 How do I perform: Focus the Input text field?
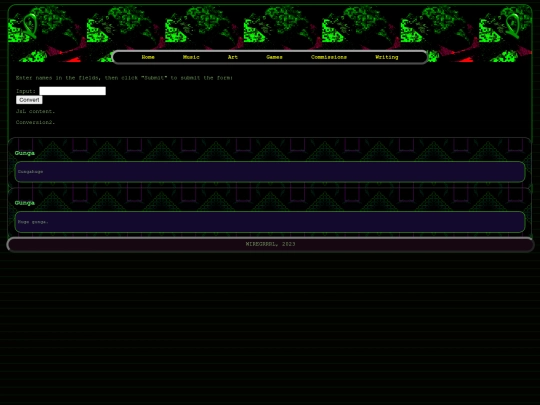73,91
